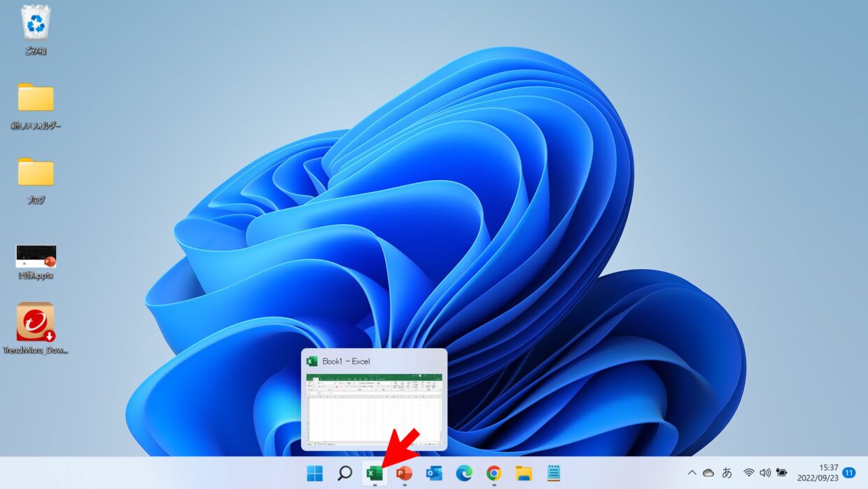The height and width of the screenshot is (489, 868).
Task: Open Google Chrome from the taskbar
Action: [494, 474]
